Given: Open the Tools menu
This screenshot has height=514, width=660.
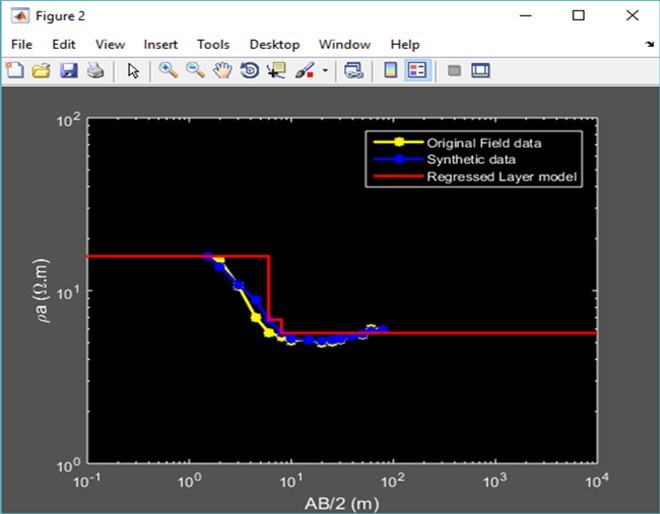Looking at the screenshot, I should pyautogui.click(x=213, y=44).
